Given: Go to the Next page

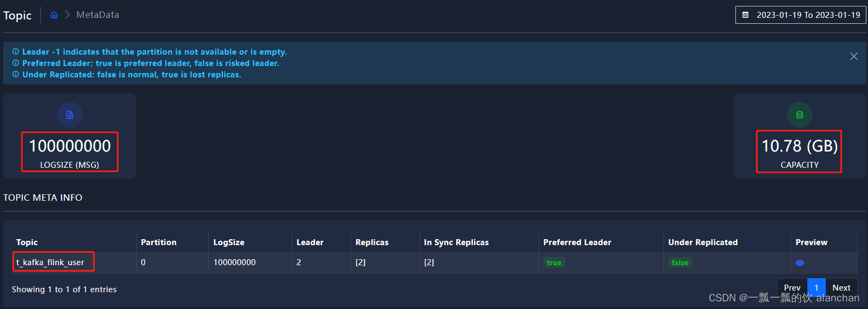Looking at the screenshot, I should 841,288.
